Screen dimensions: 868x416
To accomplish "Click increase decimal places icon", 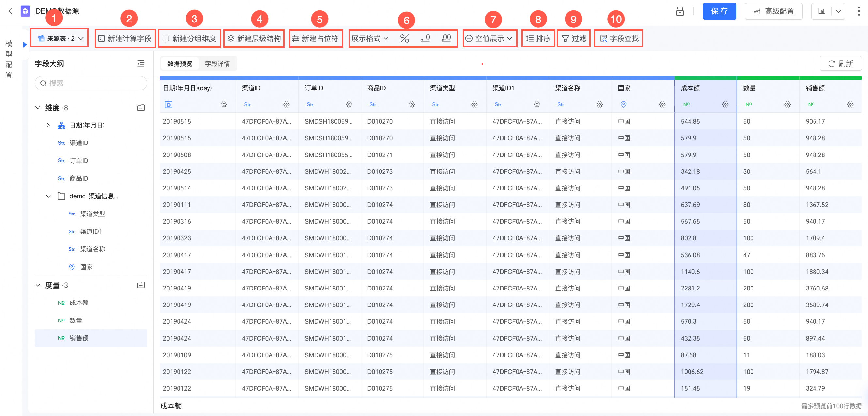I will (446, 38).
